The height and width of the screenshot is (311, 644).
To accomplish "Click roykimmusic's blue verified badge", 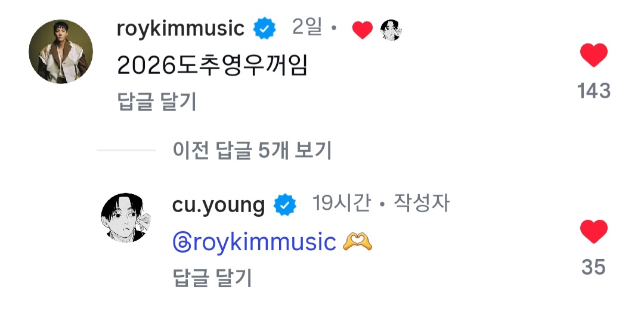I will tap(264, 29).
